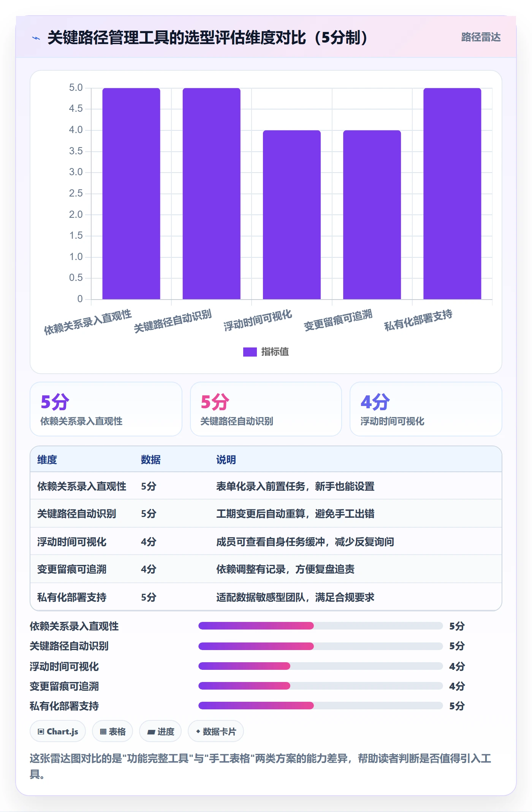Screen dimensions: 532x812
Task: Click the 浮动时间可视化 progress bar
Action: (x=321, y=666)
